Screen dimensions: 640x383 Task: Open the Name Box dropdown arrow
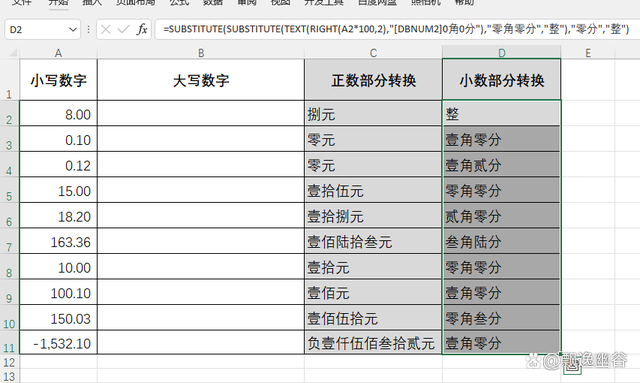click(73, 29)
